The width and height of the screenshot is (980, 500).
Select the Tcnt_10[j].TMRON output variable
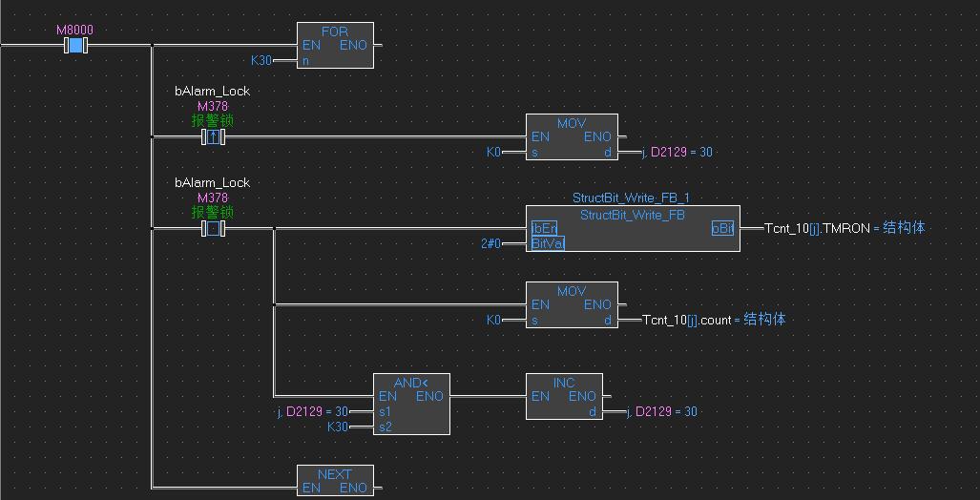817,229
